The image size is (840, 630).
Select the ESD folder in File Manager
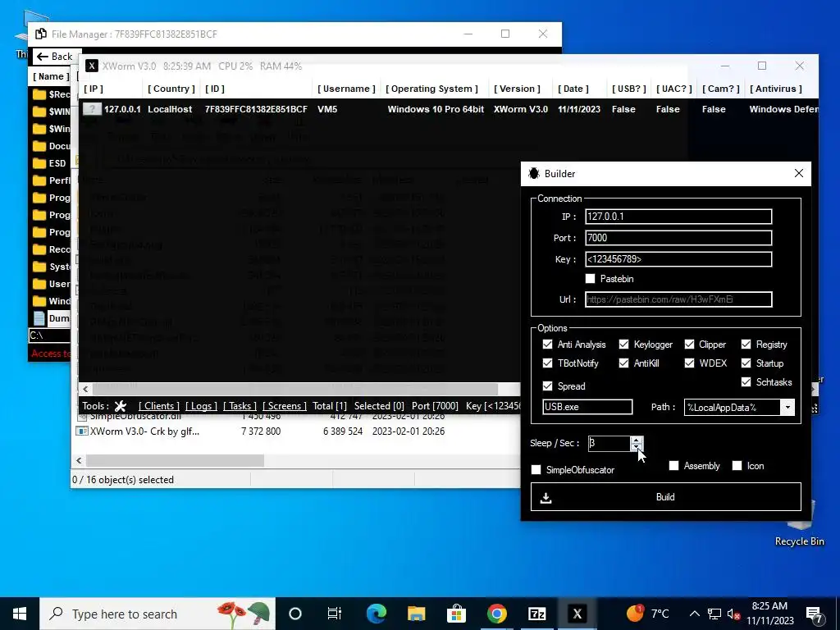click(49, 163)
